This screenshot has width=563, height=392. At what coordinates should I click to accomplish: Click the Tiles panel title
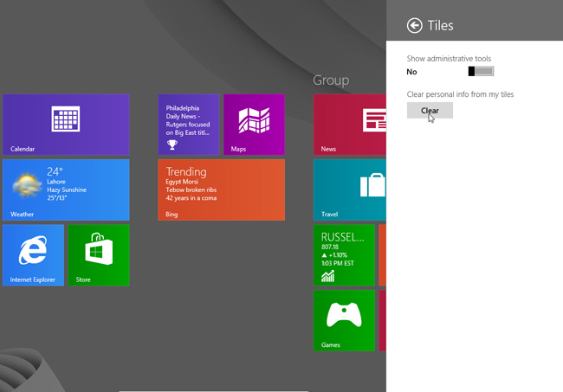pos(441,26)
